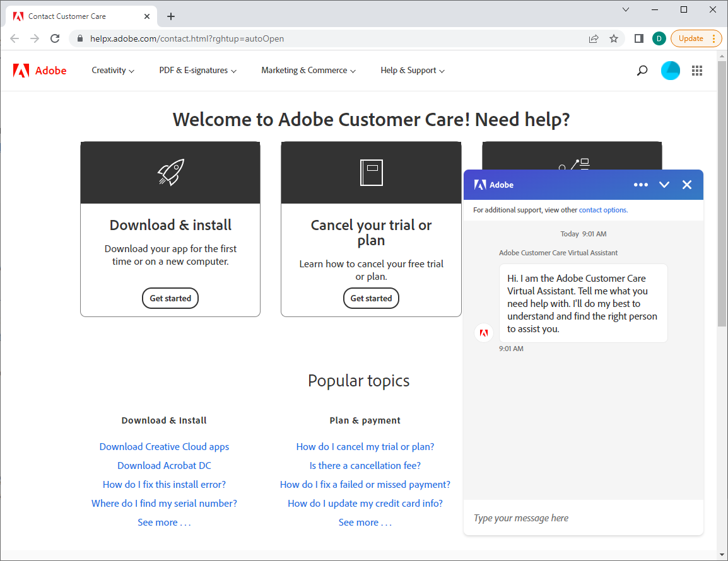Open the chat widget's three-dot options menu
The width and height of the screenshot is (728, 561).
[641, 184]
